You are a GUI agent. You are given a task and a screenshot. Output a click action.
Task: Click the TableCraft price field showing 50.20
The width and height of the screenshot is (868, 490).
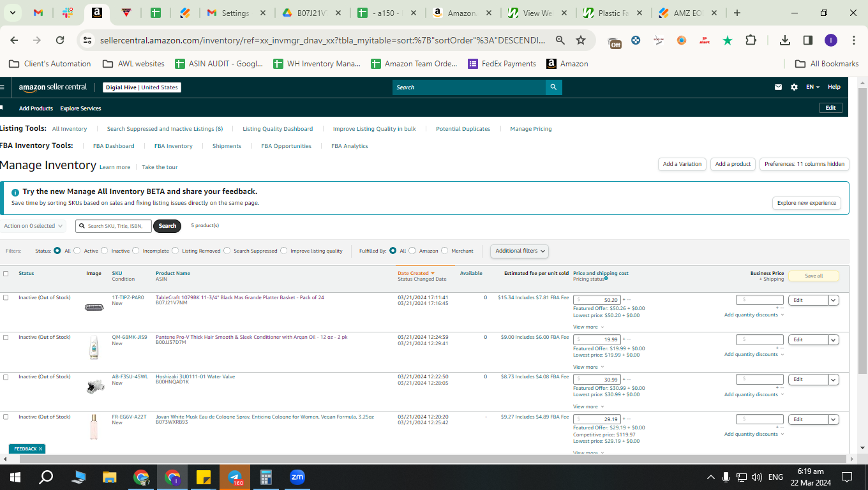tap(597, 300)
